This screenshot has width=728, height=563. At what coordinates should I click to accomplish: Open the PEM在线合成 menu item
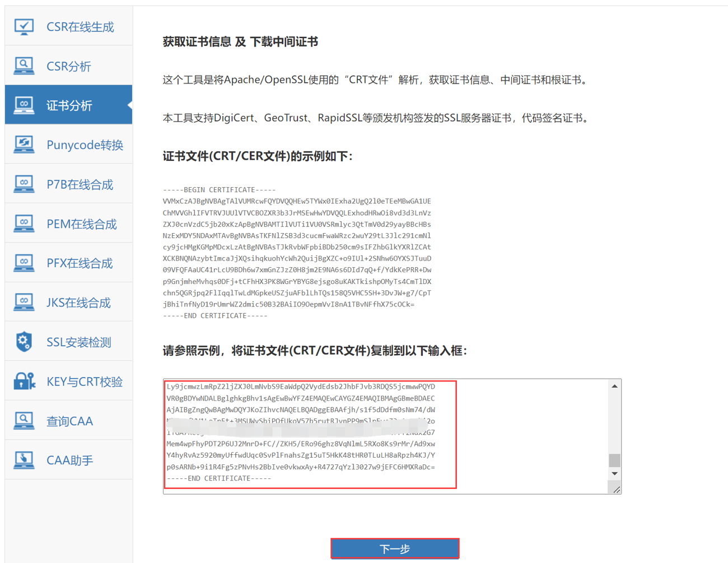click(82, 224)
